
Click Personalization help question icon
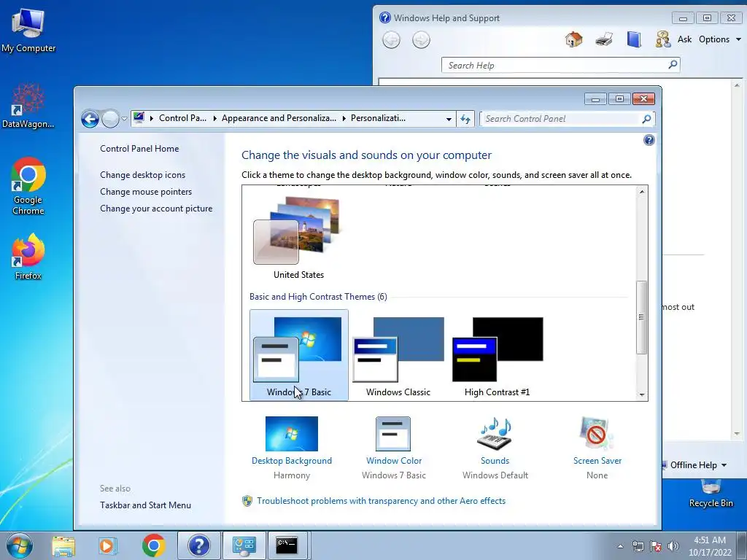click(x=649, y=140)
